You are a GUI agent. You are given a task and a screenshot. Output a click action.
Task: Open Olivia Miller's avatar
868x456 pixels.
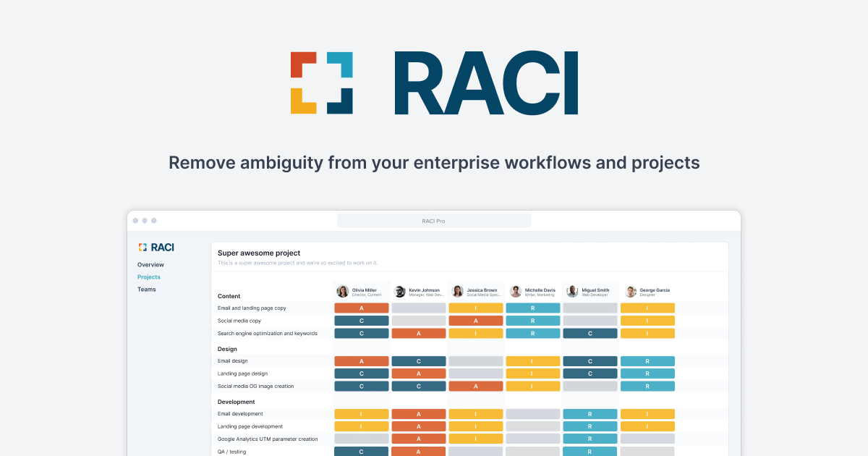tap(342, 292)
